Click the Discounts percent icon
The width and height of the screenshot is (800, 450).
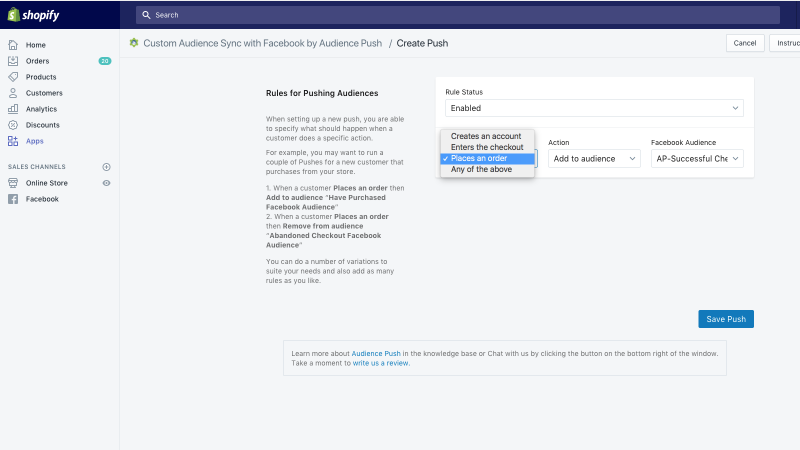pyautogui.click(x=13, y=125)
